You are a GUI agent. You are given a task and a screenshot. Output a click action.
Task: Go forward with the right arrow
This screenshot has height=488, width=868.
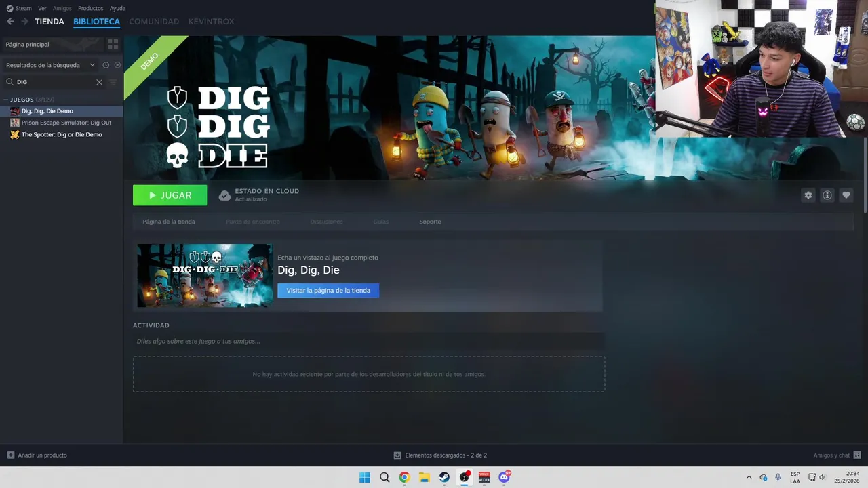[x=24, y=22]
